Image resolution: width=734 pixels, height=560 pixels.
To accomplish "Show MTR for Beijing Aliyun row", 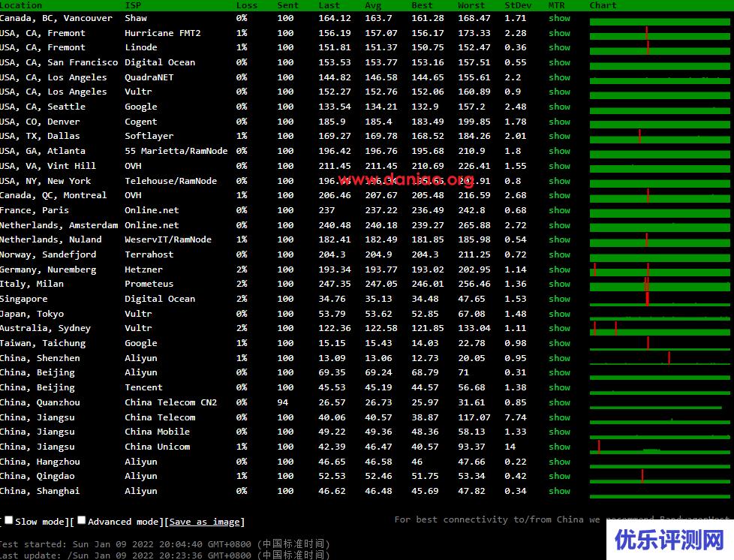I will tap(559, 372).
